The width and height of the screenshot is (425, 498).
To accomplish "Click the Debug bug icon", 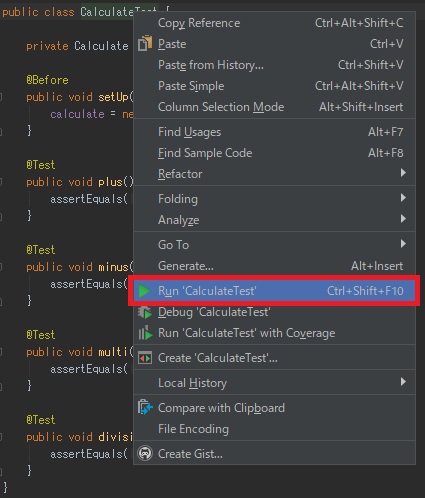I will [145, 312].
